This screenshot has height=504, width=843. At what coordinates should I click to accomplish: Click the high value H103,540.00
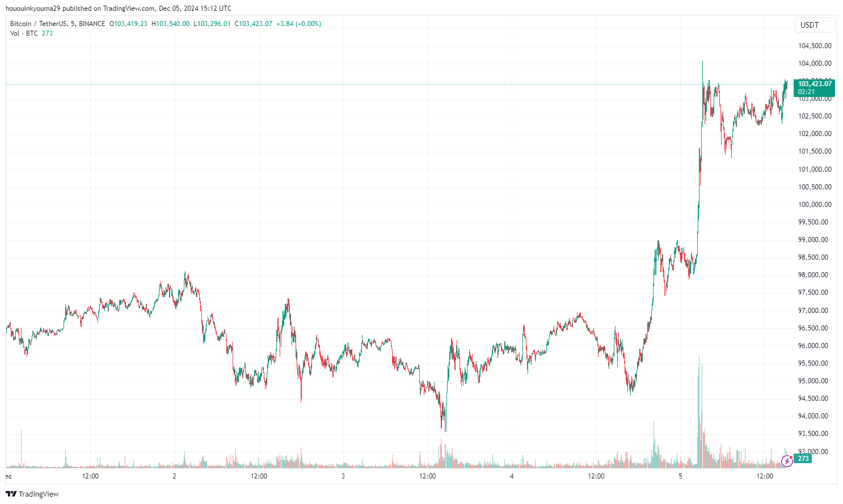point(170,24)
